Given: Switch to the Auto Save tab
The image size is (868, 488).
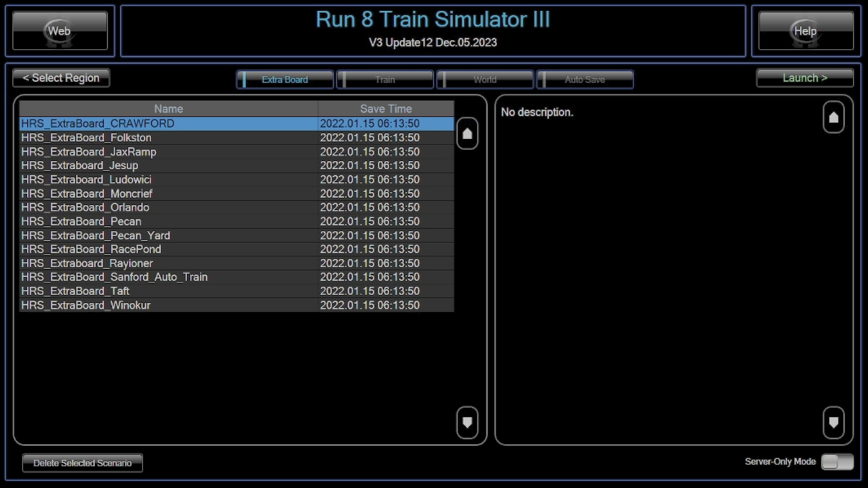Looking at the screenshot, I should point(585,79).
